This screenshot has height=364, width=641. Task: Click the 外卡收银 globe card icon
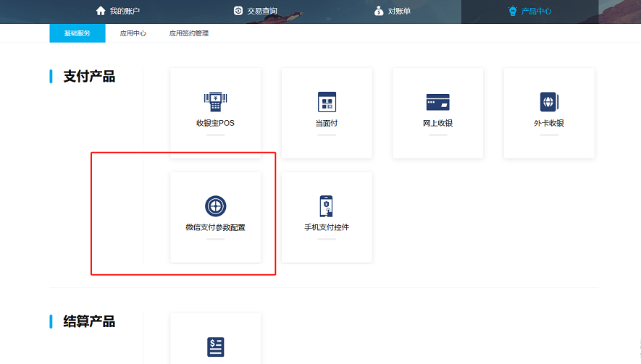[549, 101]
